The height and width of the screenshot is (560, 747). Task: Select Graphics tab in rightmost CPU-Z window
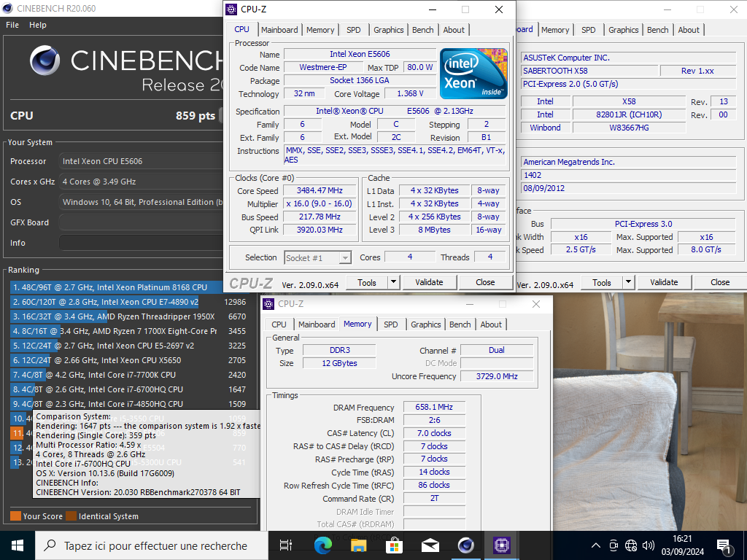(x=623, y=29)
